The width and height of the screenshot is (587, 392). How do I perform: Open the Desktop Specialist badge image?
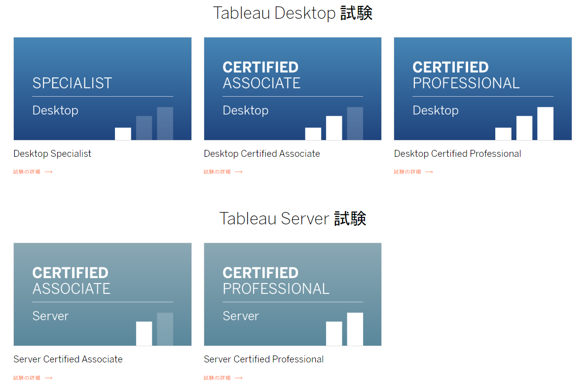pyautogui.click(x=103, y=89)
